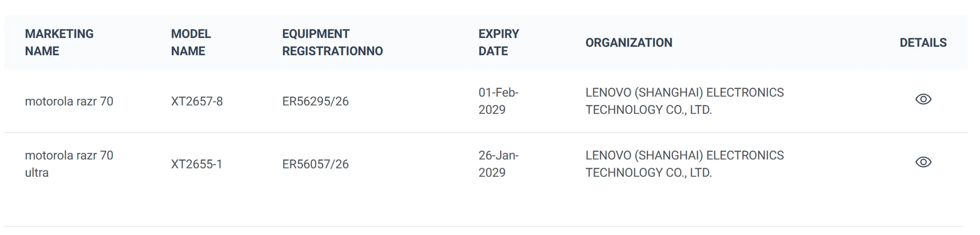Click the Details column header

coord(923,43)
